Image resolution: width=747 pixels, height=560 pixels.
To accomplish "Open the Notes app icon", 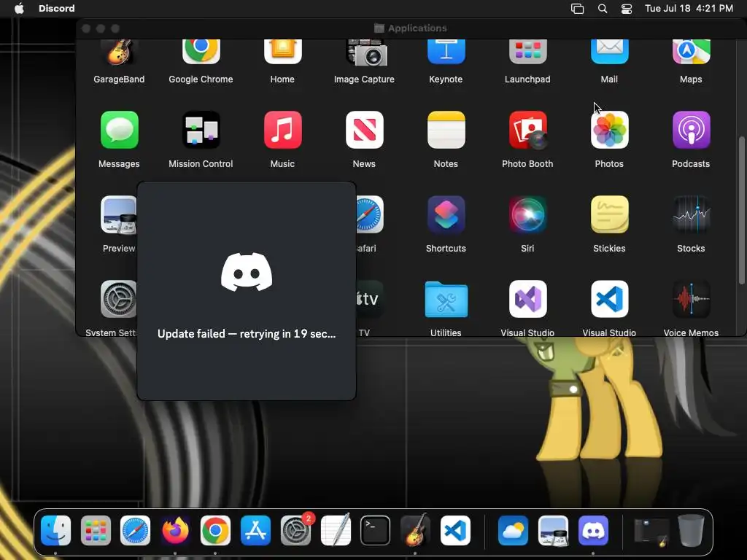I will click(446, 130).
